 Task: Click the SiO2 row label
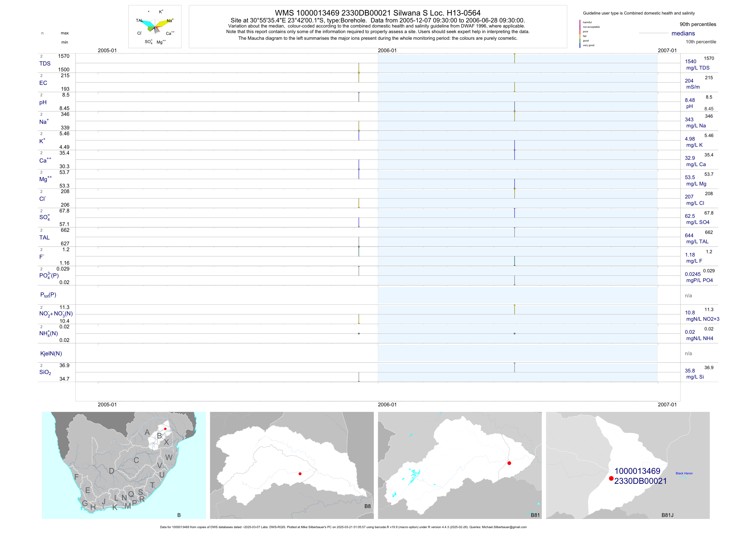point(45,372)
